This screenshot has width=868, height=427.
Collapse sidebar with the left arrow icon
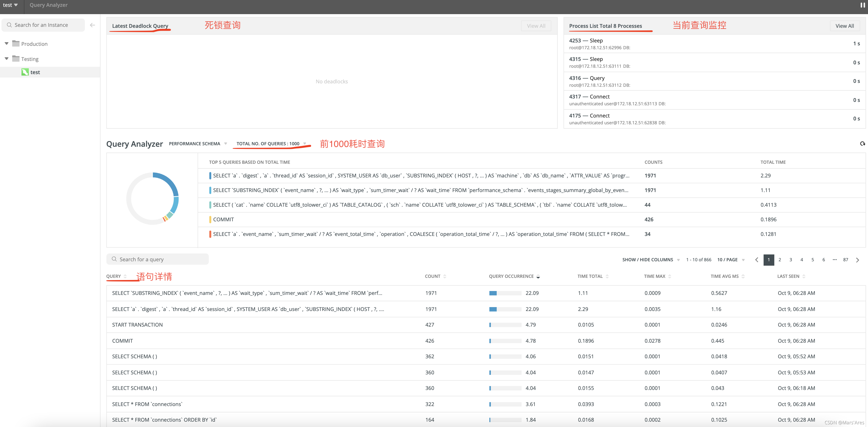point(92,25)
